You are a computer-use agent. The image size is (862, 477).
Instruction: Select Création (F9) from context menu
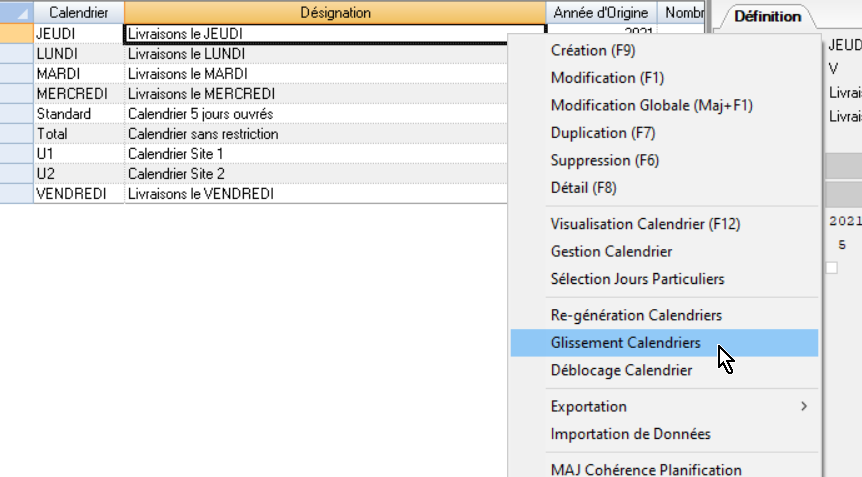(x=593, y=50)
